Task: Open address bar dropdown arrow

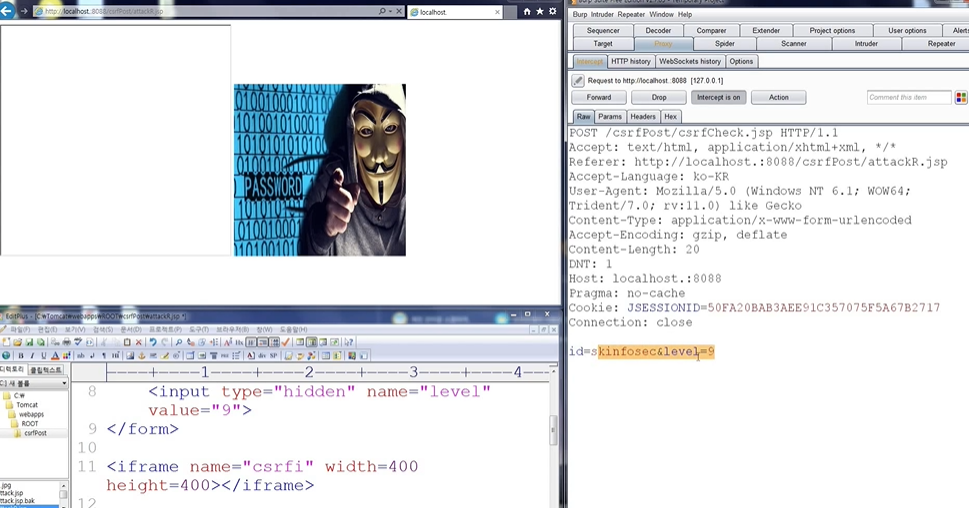Action: point(391,11)
